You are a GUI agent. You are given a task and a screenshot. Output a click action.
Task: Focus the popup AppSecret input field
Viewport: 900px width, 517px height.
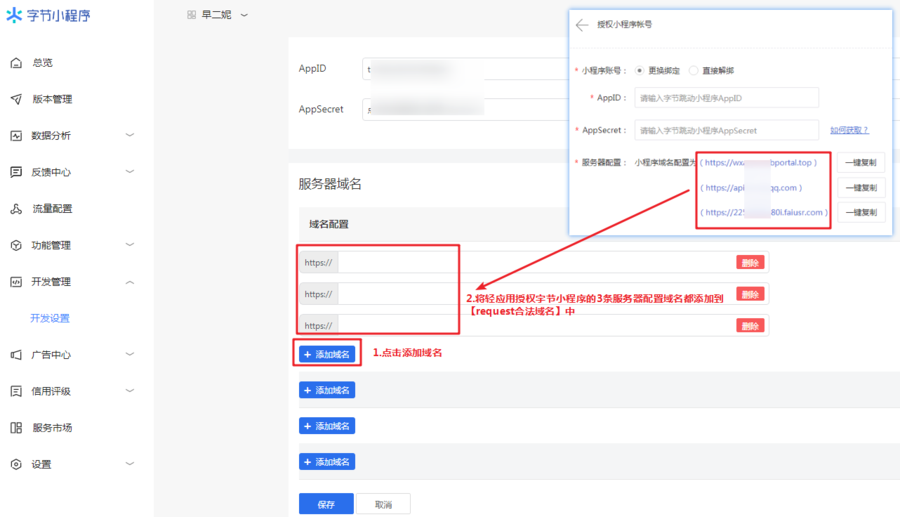(726, 130)
